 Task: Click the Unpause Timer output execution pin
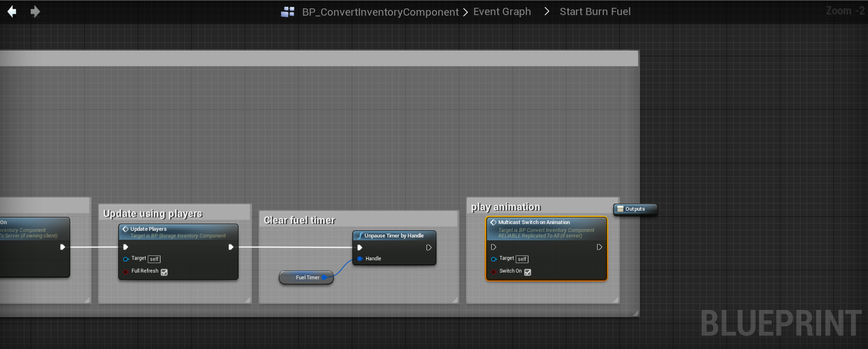click(429, 248)
